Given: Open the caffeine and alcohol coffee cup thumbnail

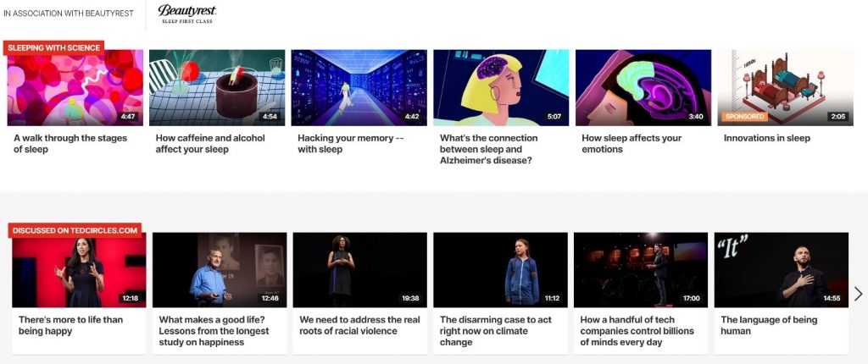Looking at the screenshot, I should 217,88.
